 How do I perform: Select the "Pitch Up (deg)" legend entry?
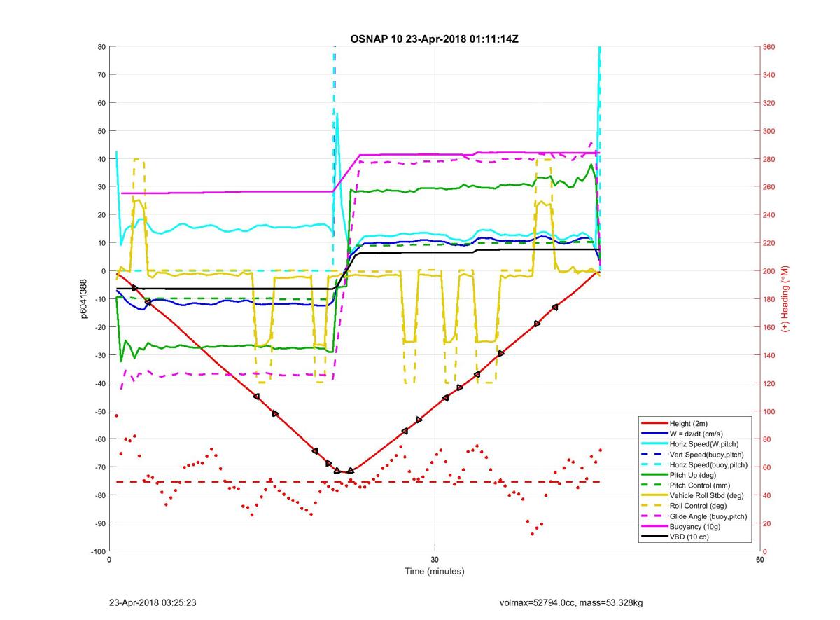pyautogui.click(x=694, y=475)
